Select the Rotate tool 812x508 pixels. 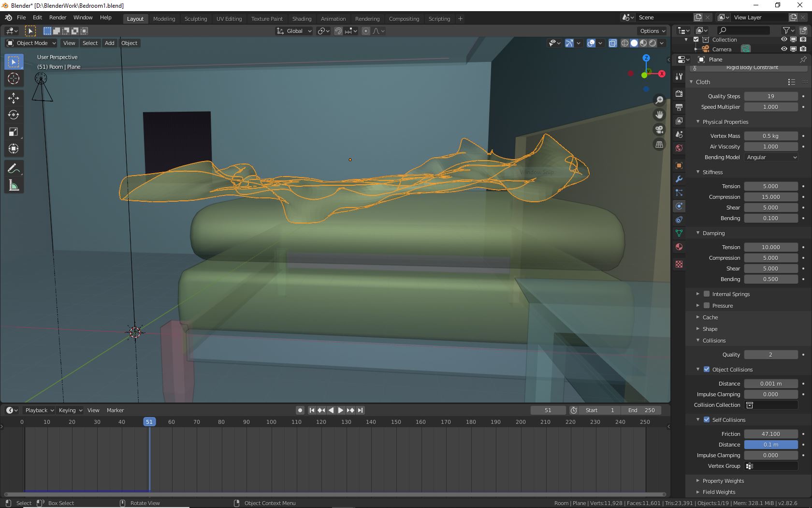coord(14,115)
